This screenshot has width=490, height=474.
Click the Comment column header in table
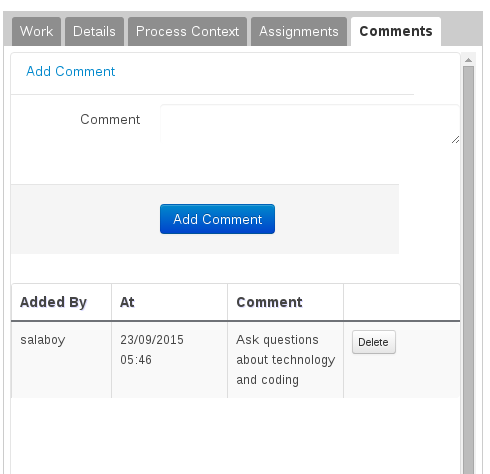285,302
